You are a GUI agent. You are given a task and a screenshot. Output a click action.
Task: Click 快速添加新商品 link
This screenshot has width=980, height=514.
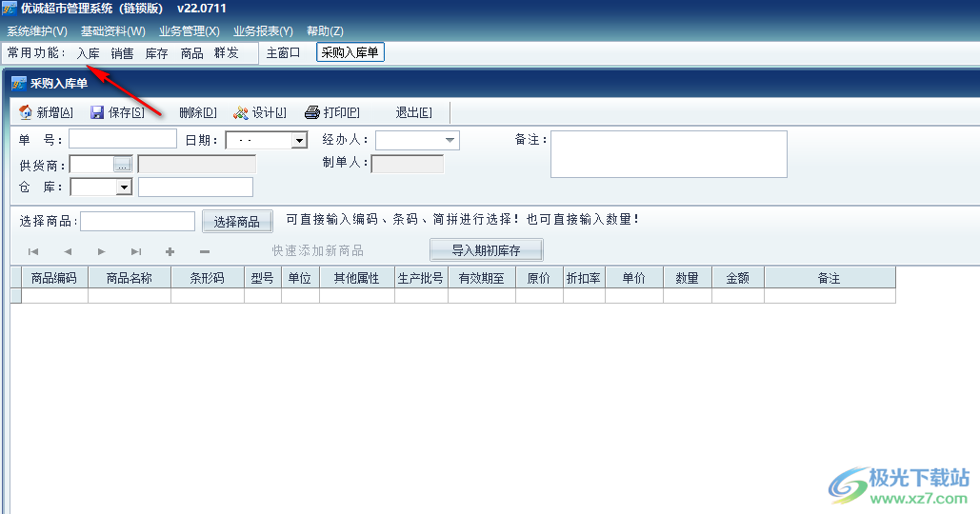click(317, 250)
